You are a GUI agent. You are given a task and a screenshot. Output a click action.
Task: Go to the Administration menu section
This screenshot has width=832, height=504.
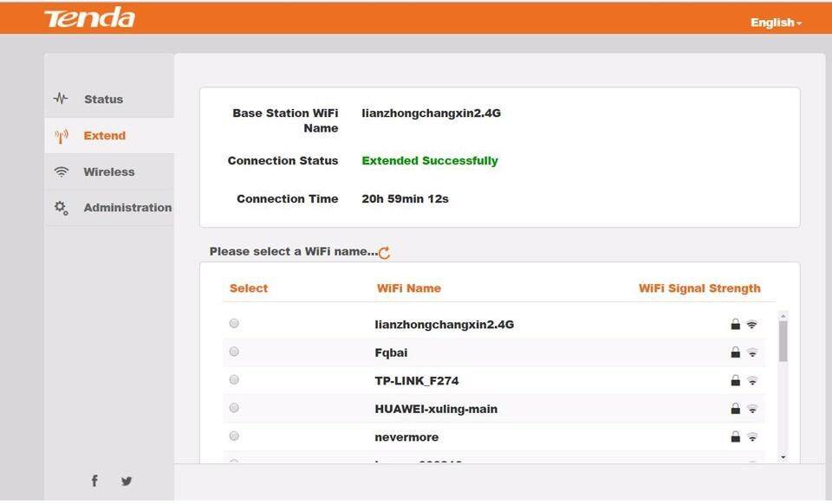tap(127, 208)
